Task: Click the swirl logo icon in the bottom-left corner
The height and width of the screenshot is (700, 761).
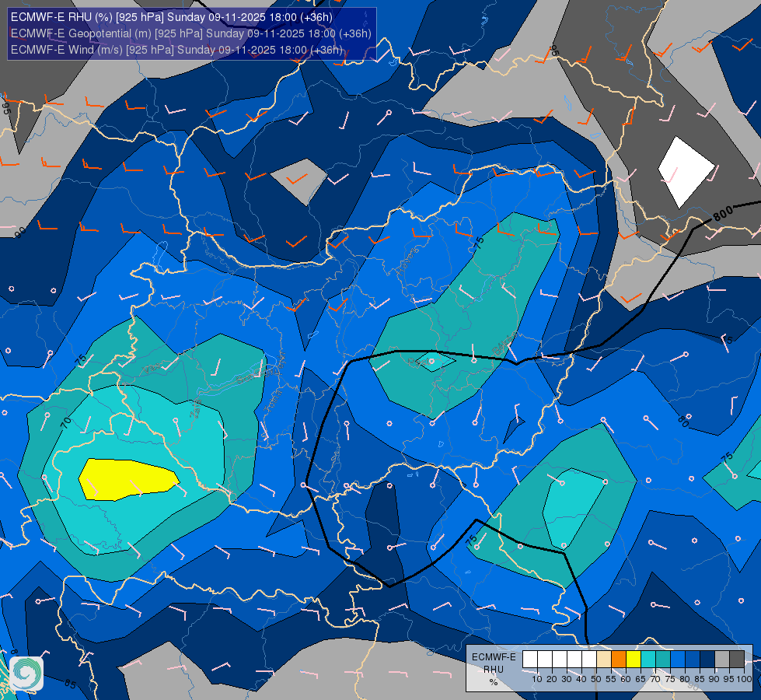Action: point(26,674)
